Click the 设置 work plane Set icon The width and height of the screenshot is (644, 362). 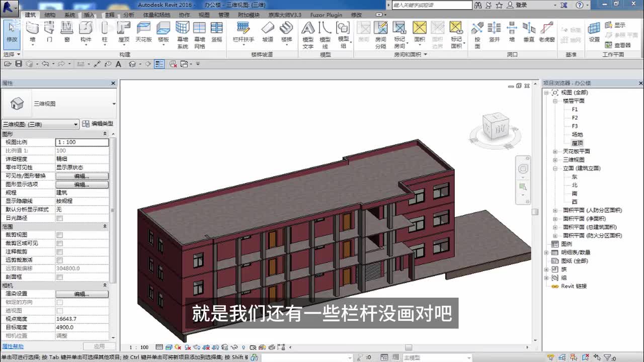point(594,32)
